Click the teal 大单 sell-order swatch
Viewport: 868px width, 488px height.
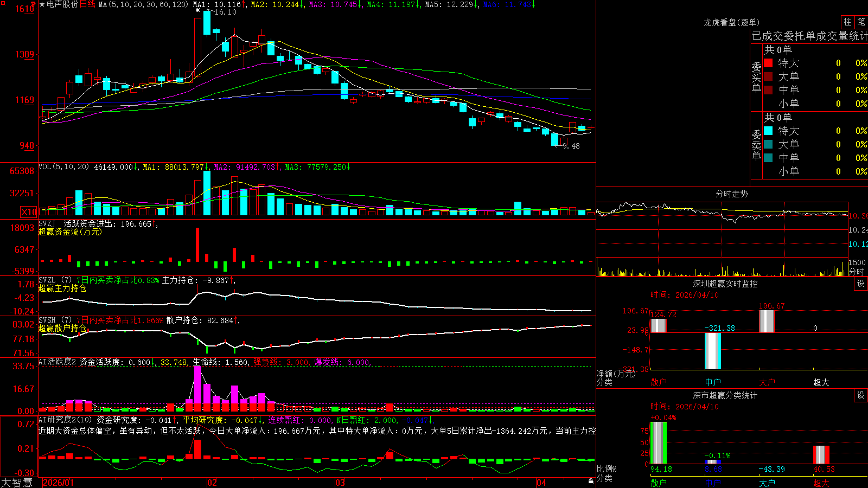click(768, 144)
